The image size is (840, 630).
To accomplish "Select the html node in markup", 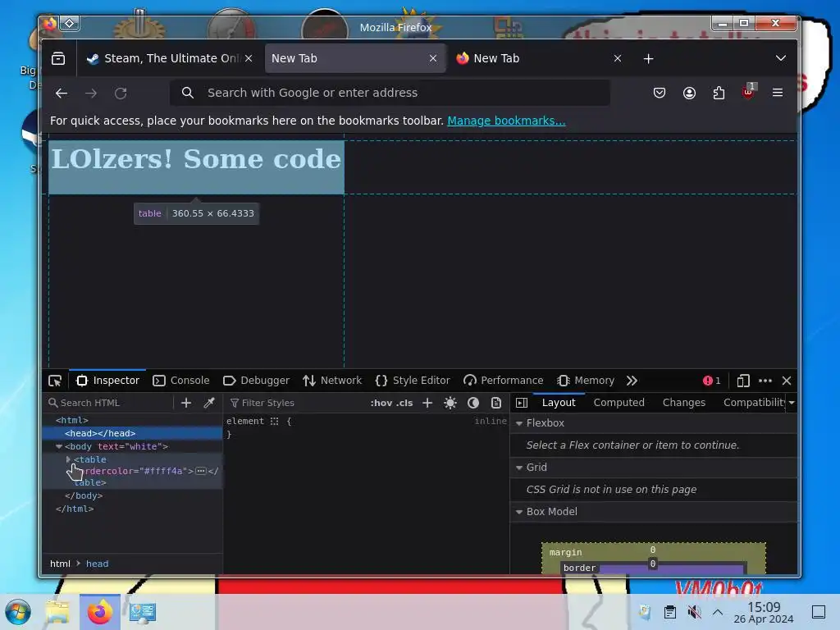I will [x=72, y=420].
